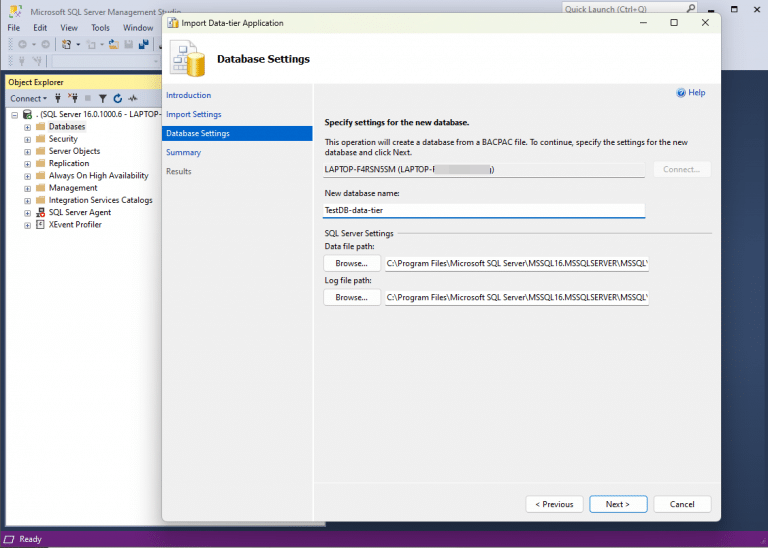Image resolution: width=768 pixels, height=548 pixels.
Task: Click the XEvent Profiler icon in tree
Action: [x=41, y=225]
